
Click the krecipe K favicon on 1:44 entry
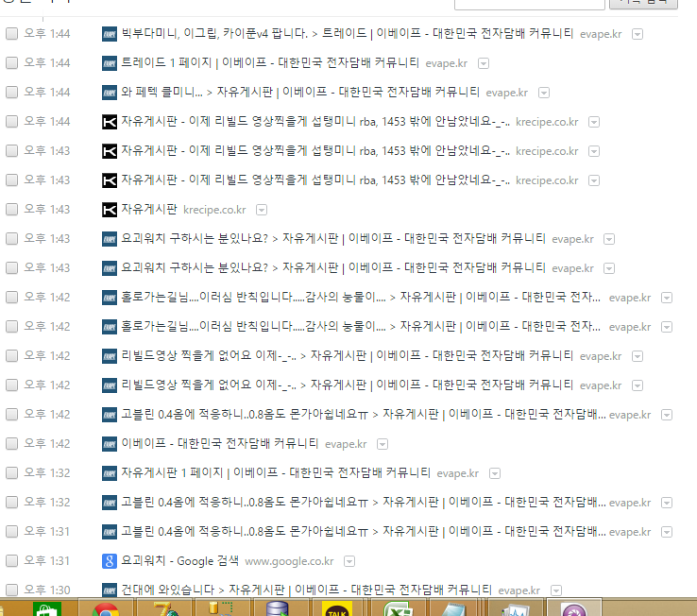pos(110,122)
